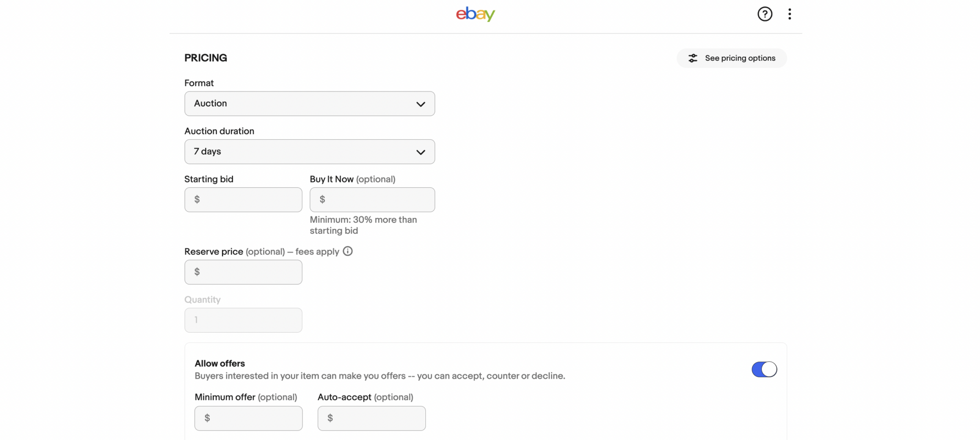Click the dollar sign in the Auto-accept field
The width and height of the screenshot is (980, 440).
point(330,418)
